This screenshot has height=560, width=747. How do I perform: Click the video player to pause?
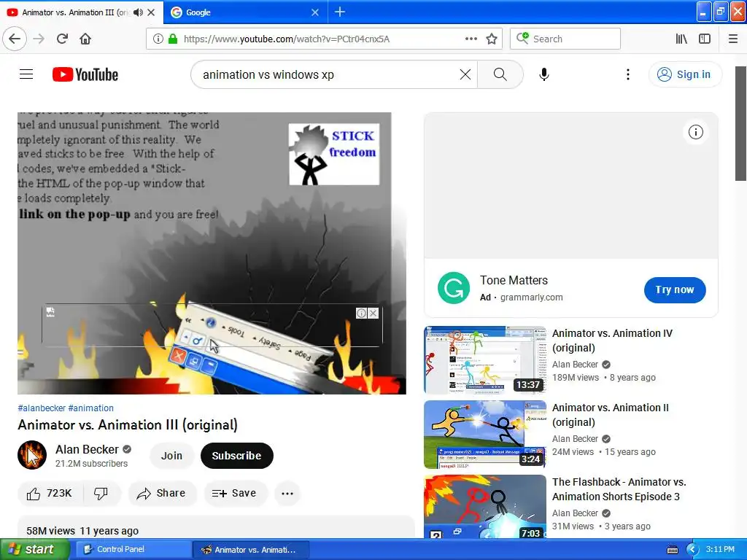212,253
